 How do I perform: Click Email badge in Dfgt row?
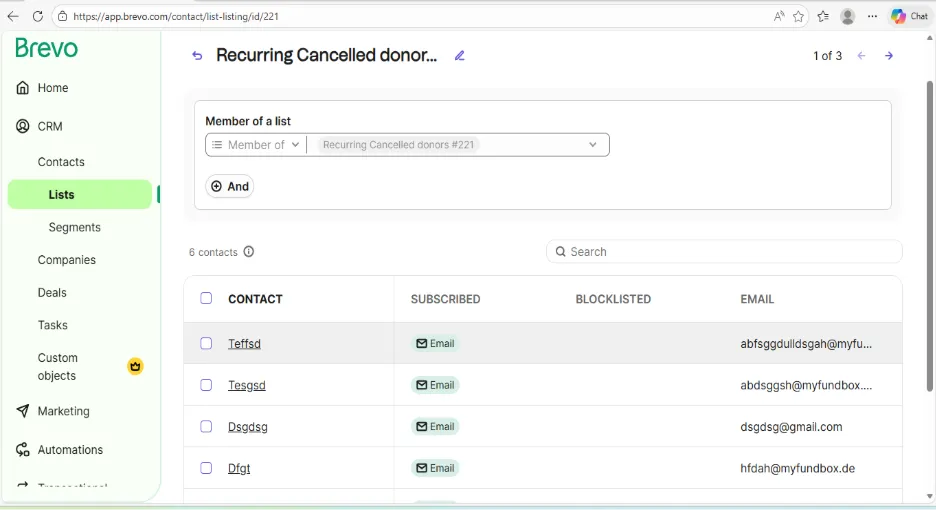click(x=435, y=468)
